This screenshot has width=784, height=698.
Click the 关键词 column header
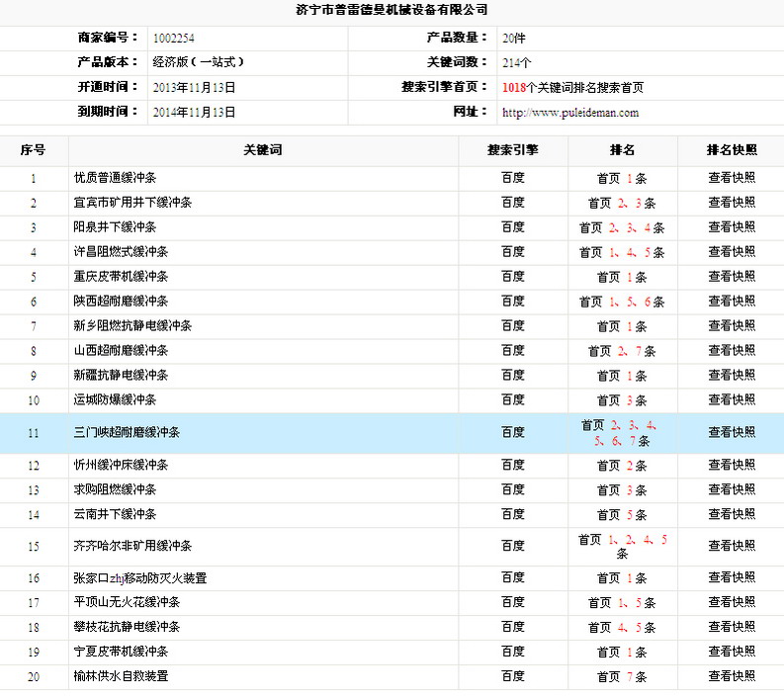click(x=263, y=150)
